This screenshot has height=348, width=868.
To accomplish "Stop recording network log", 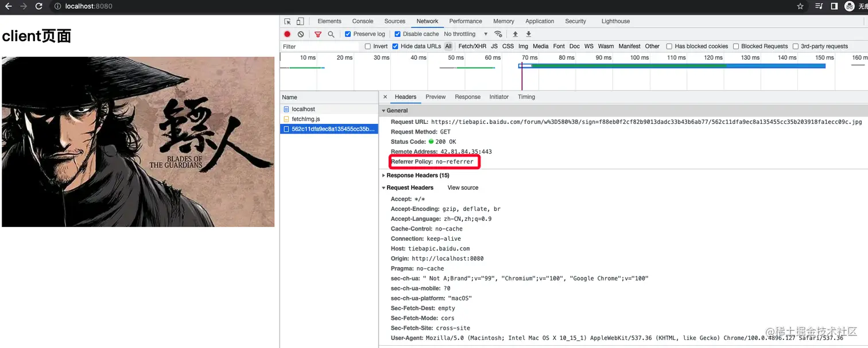I will pyautogui.click(x=287, y=34).
